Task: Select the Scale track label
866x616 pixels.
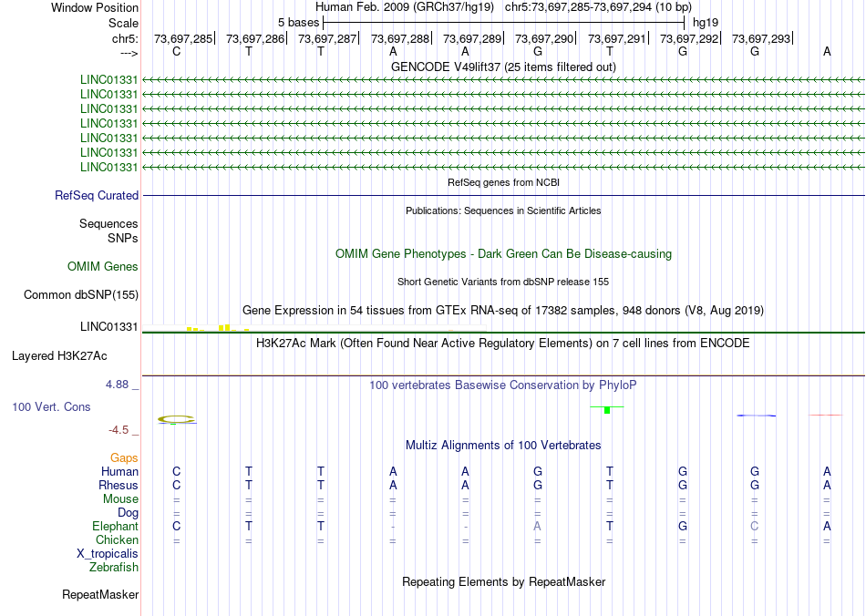Action: pos(123,23)
